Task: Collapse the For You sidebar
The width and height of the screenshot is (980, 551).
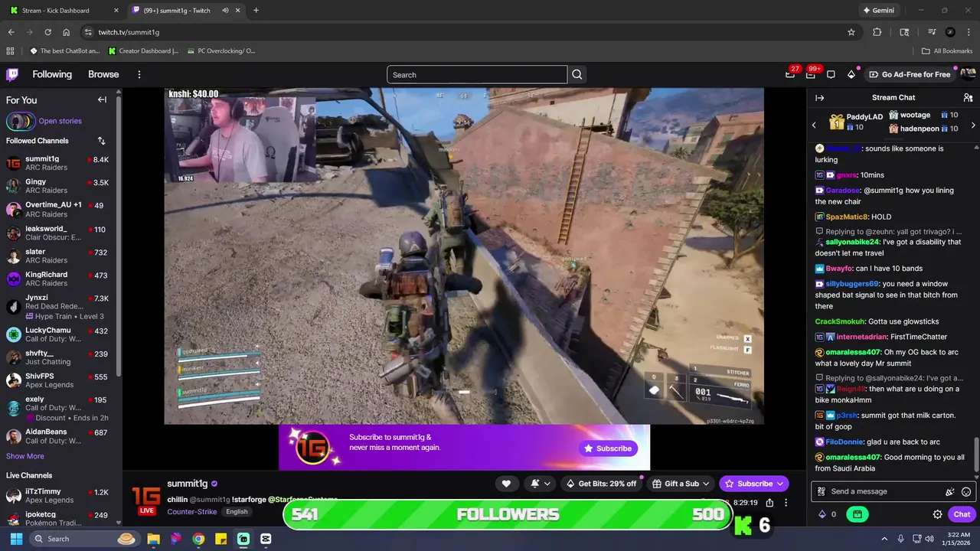Action: (x=102, y=99)
